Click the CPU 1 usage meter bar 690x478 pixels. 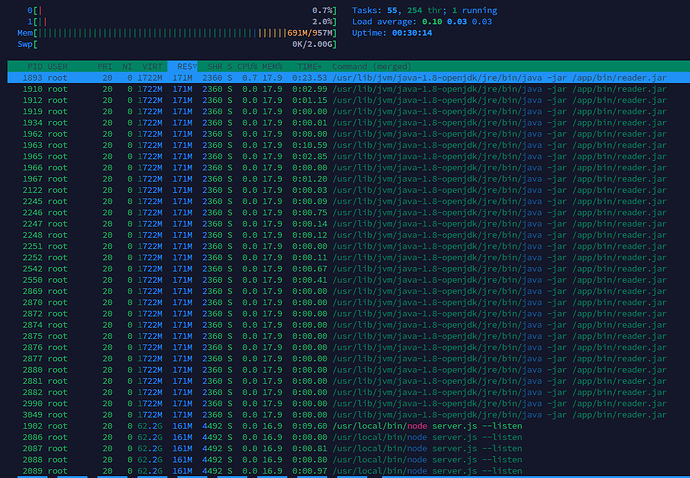[182, 22]
